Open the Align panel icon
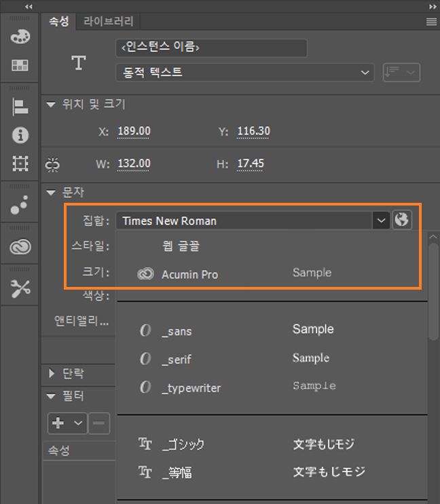The height and width of the screenshot is (504, 440). tap(20, 107)
